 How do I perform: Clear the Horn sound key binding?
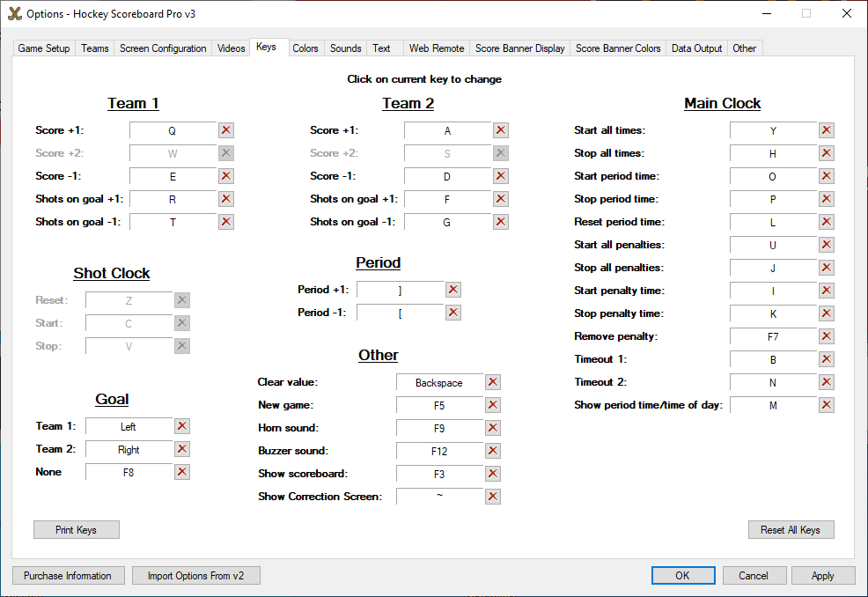tap(493, 428)
